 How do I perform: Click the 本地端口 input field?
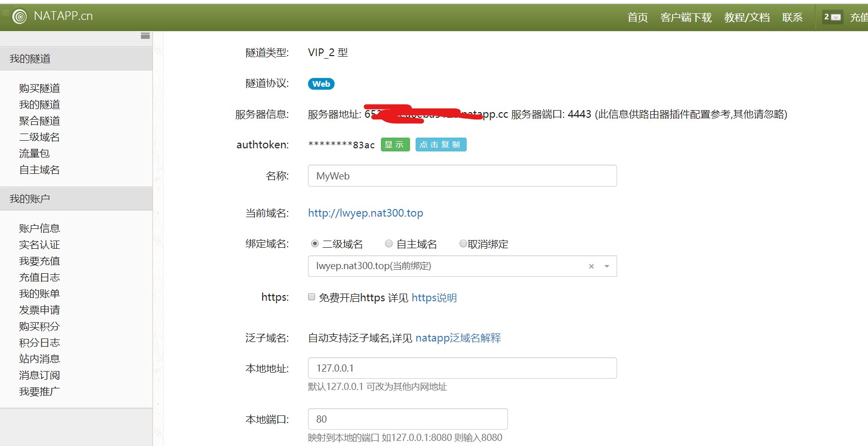[407, 419]
